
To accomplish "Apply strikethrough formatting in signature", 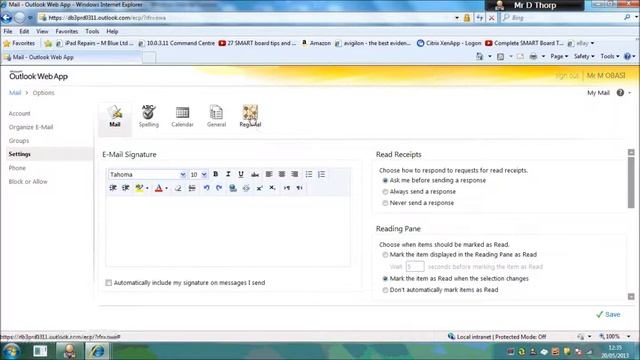I will tap(255, 174).
